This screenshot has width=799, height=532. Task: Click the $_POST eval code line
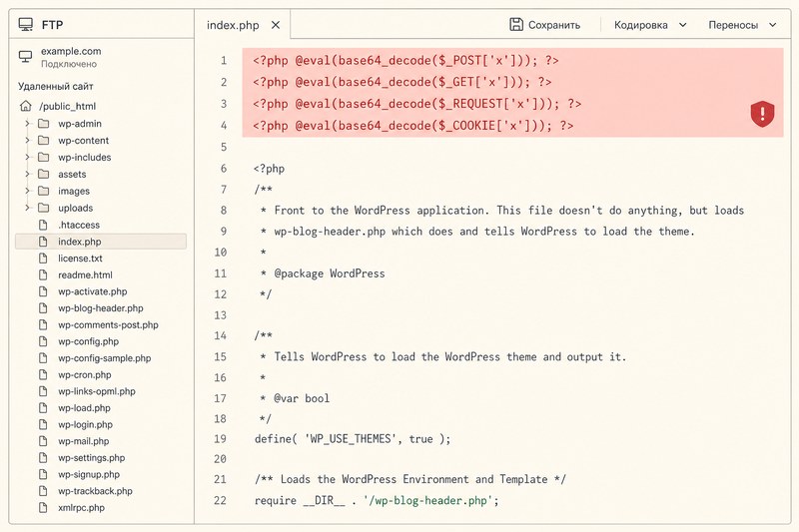tap(405, 61)
